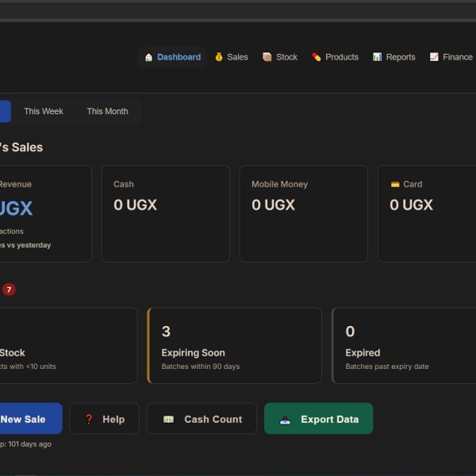
Task: Click the upload tray icon on Export Data
Action: (x=285, y=420)
